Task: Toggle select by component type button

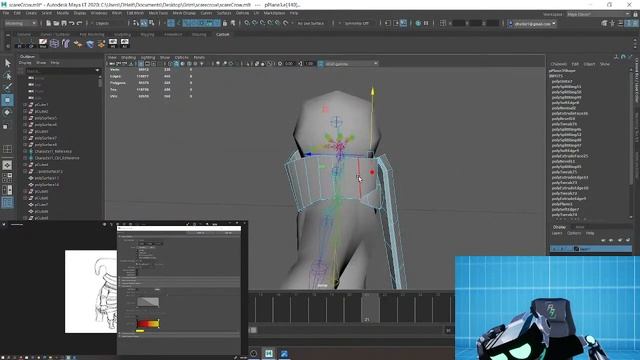Action: click(x=151, y=23)
